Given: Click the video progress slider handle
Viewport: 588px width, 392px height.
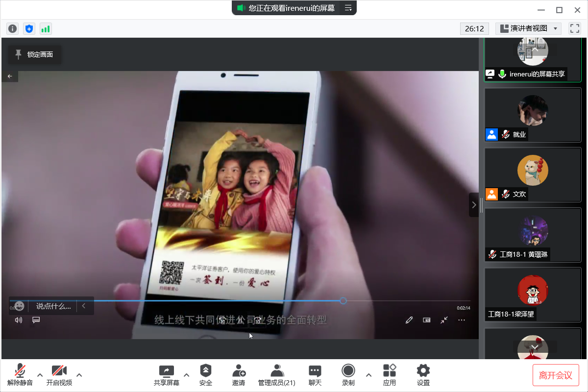Looking at the screenshot, I should click(x=343, y=301).
